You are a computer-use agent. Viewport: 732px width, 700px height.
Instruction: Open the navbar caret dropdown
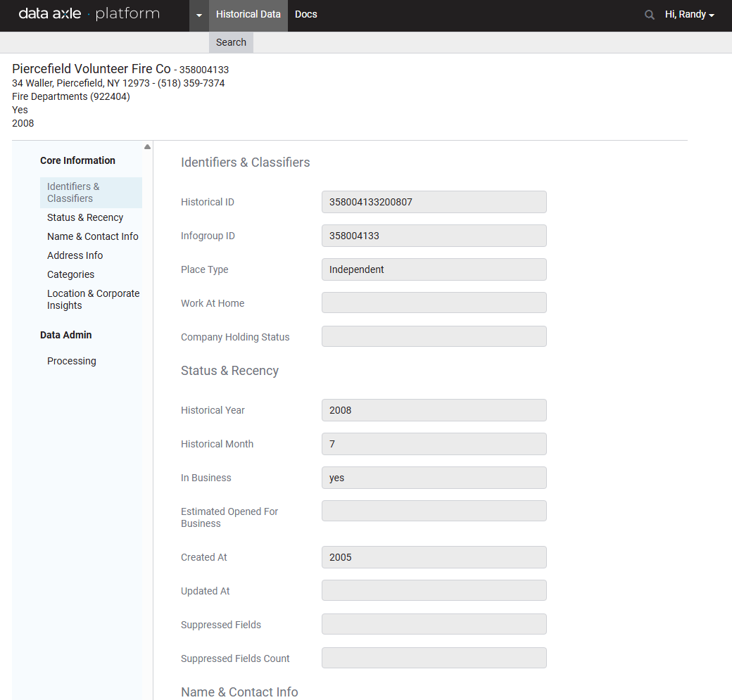[x=199, y=15]
